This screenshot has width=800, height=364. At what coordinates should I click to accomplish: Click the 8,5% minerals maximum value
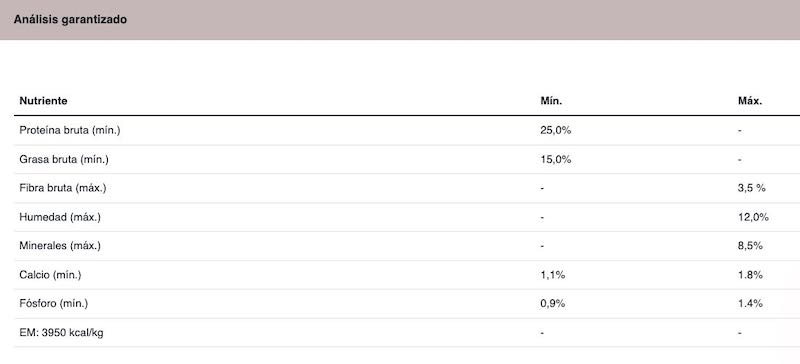[x=750, y=246]
